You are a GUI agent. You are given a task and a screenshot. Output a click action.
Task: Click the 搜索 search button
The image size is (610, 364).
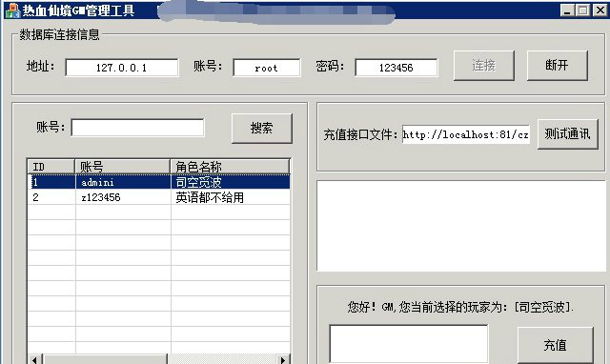tap(262, 129)
